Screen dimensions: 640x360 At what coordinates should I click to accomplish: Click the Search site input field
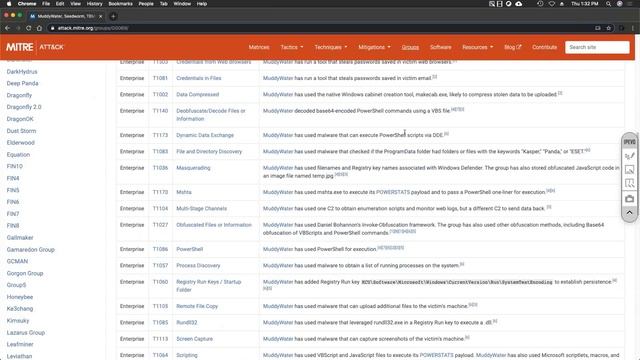point(597,47)
